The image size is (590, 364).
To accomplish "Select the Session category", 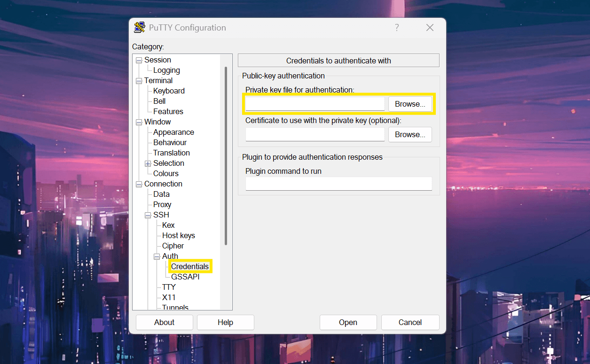I will 157,60.
